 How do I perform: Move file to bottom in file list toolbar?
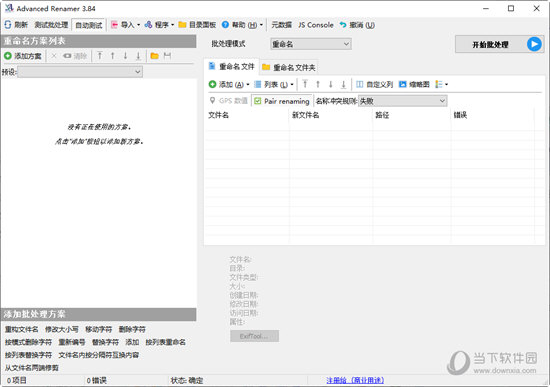343,84
